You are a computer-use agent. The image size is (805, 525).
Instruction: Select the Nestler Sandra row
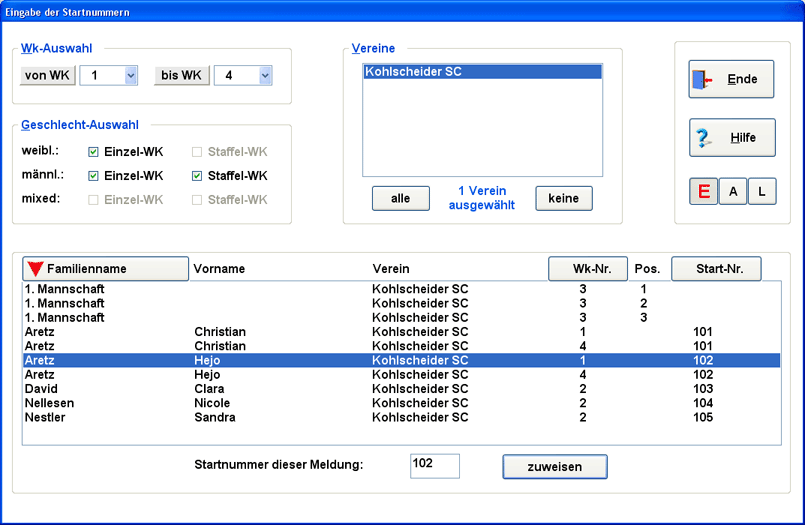coord(400,417)
